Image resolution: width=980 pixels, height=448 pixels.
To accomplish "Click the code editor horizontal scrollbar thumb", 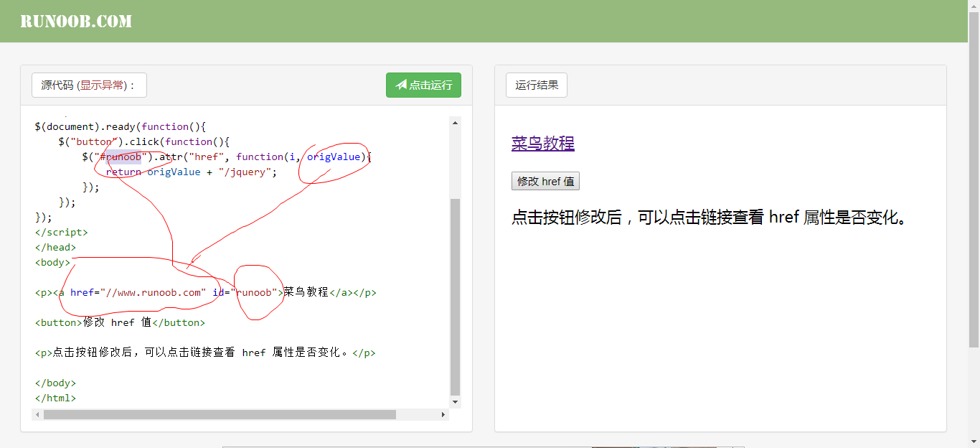I will (x=220, y=415).
